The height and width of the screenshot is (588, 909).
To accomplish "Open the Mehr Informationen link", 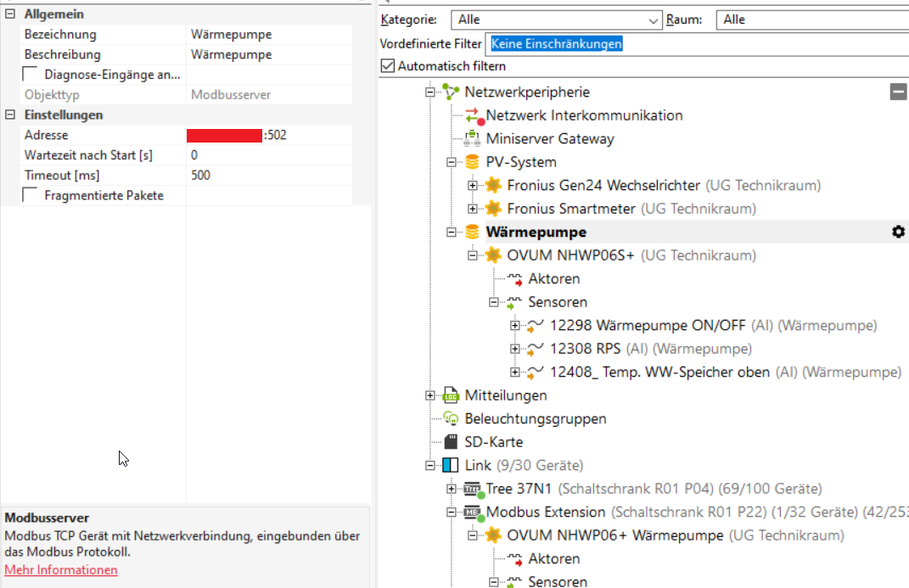I will (61, 569).
